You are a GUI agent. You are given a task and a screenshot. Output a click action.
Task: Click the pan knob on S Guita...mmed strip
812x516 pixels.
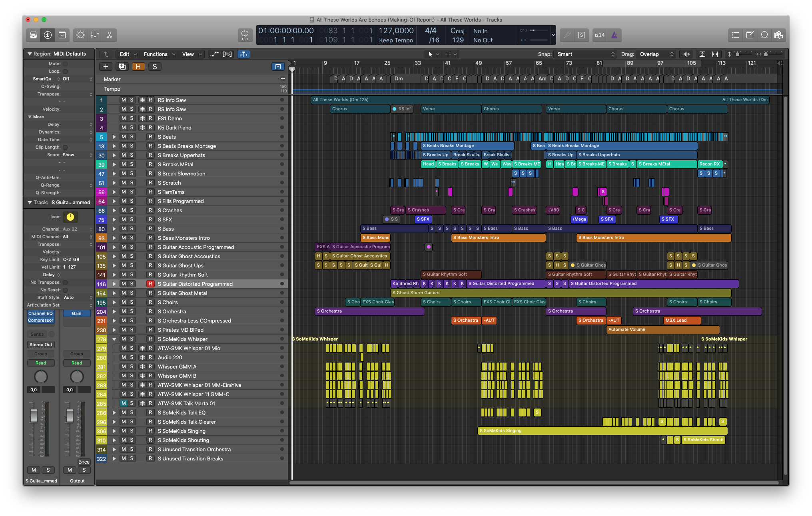[x=41, y=376]
